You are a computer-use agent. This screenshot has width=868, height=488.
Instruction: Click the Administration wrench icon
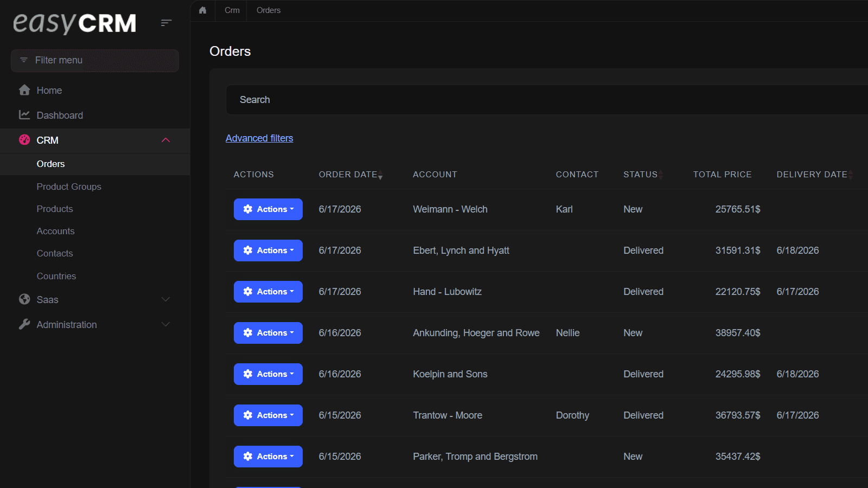[x=24, y=324]
